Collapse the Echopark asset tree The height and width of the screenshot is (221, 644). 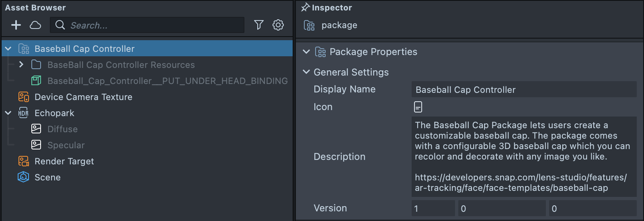click(x=8, y=113)
